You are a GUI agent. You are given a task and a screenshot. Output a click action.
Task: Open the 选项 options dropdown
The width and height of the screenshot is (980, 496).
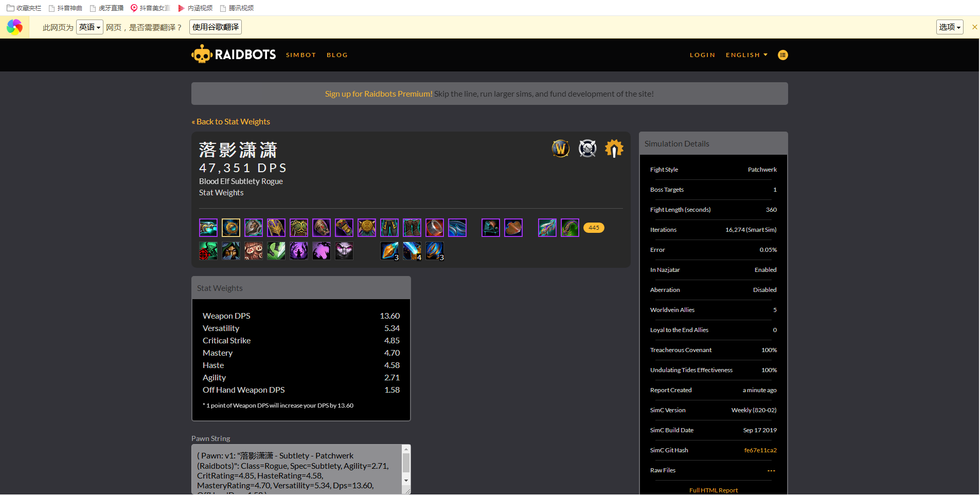[950, 27]
